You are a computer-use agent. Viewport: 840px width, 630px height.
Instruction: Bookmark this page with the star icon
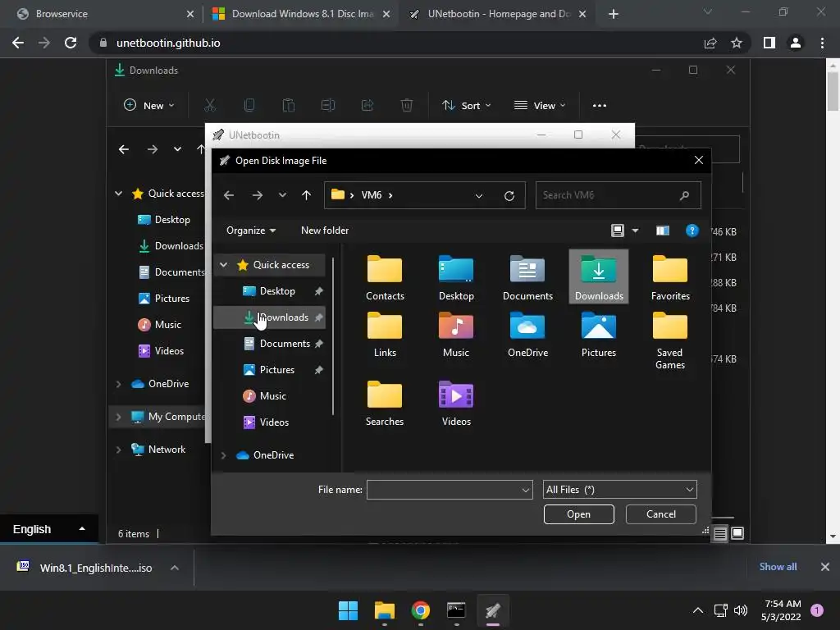tap(737, 43)
